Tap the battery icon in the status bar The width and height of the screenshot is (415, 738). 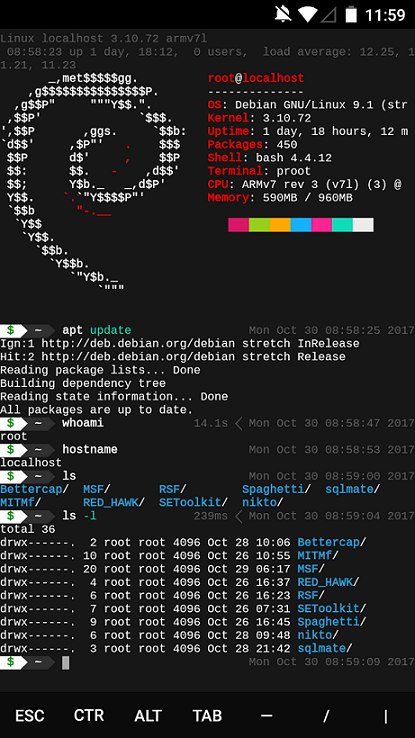click(x=351, y=15)
